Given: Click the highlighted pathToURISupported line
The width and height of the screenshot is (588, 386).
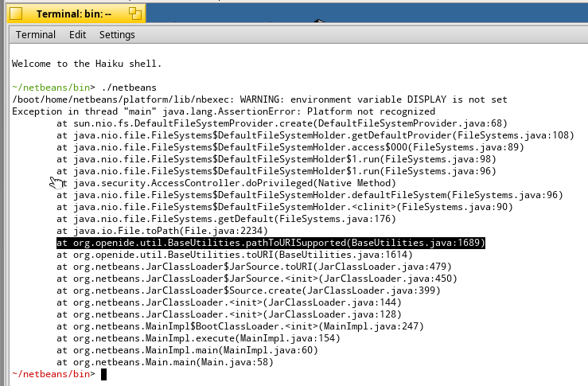Looking at the screenshot, I should click(271, 243).
